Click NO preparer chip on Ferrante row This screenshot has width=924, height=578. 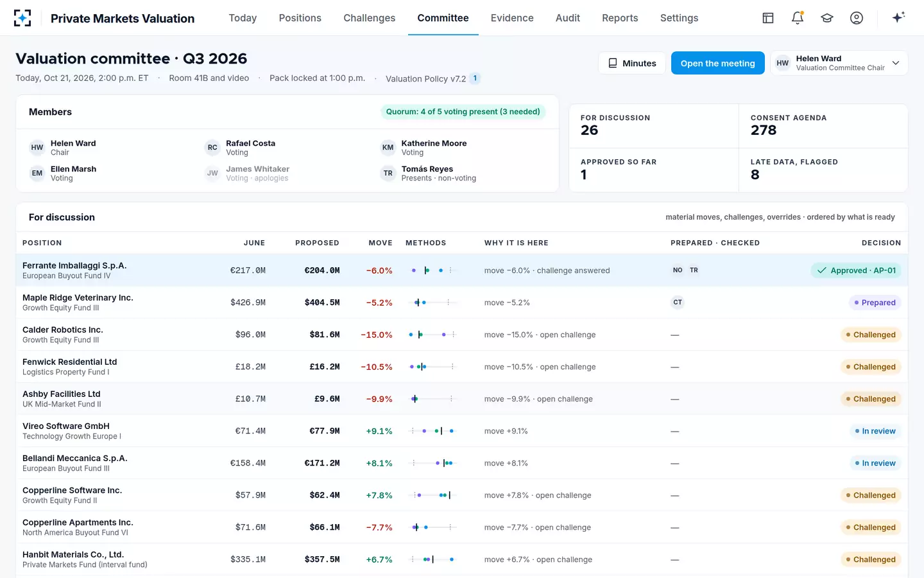(678, 270)
